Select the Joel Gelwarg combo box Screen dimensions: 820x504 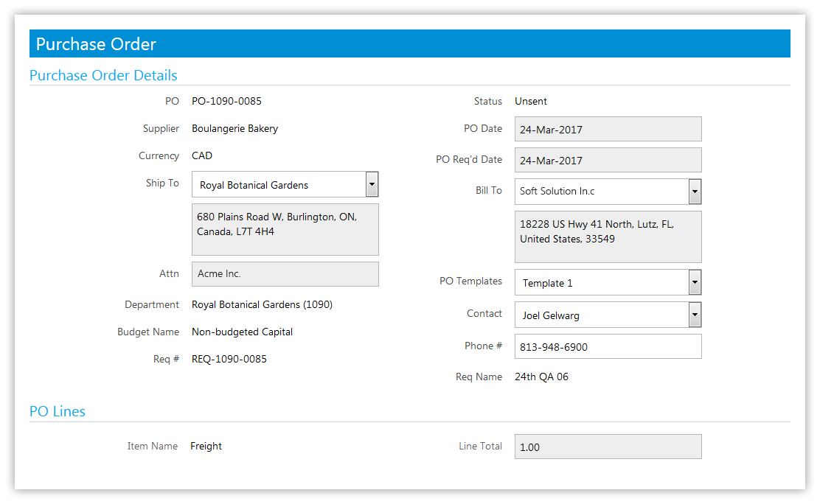[x=608, y=315]
